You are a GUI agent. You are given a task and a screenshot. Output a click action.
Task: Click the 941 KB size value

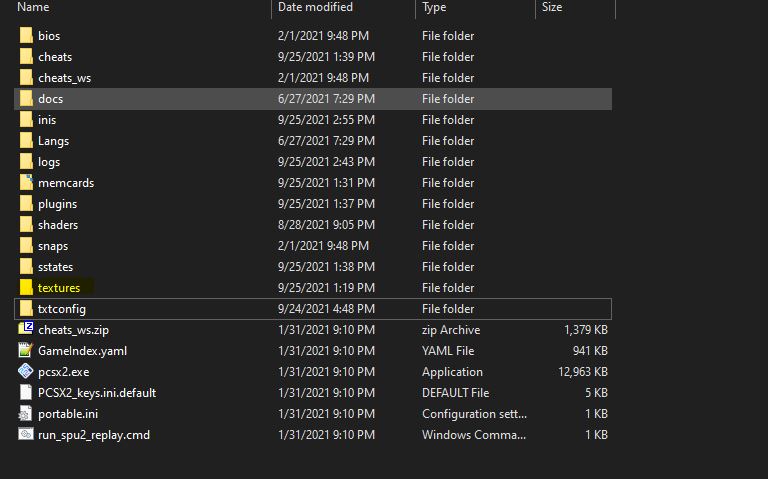click(x=590, y=351)
